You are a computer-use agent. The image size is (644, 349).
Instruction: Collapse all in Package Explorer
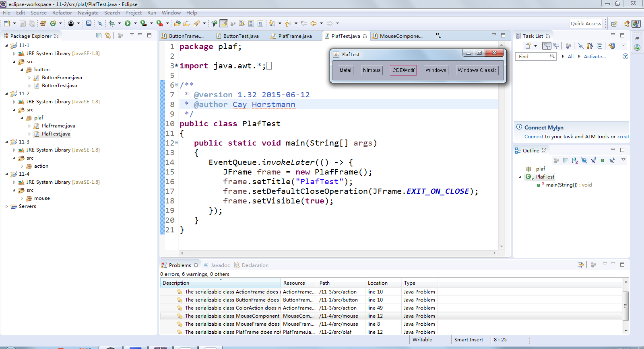[x=99, y=35]
